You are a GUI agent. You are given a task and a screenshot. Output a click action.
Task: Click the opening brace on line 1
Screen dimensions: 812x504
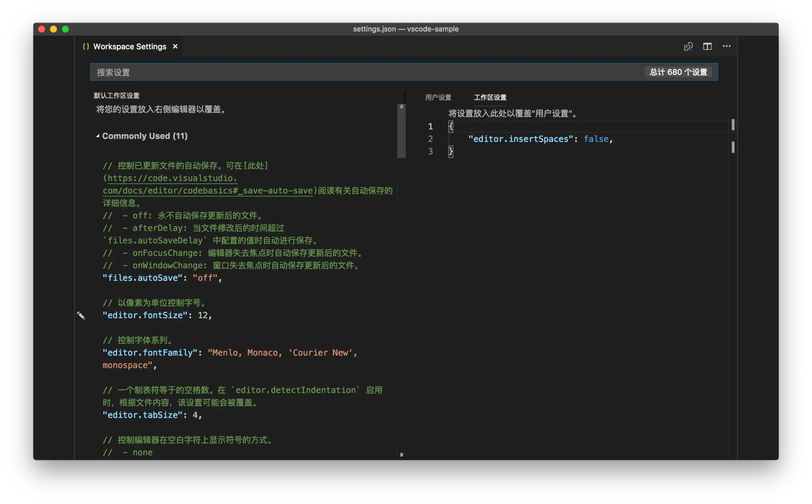(x=451, y=126)
